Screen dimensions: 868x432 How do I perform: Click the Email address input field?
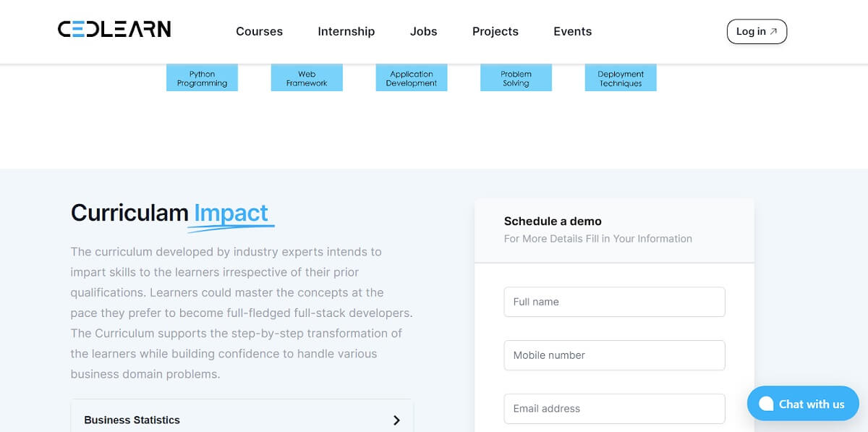click(x=614, y=409)
